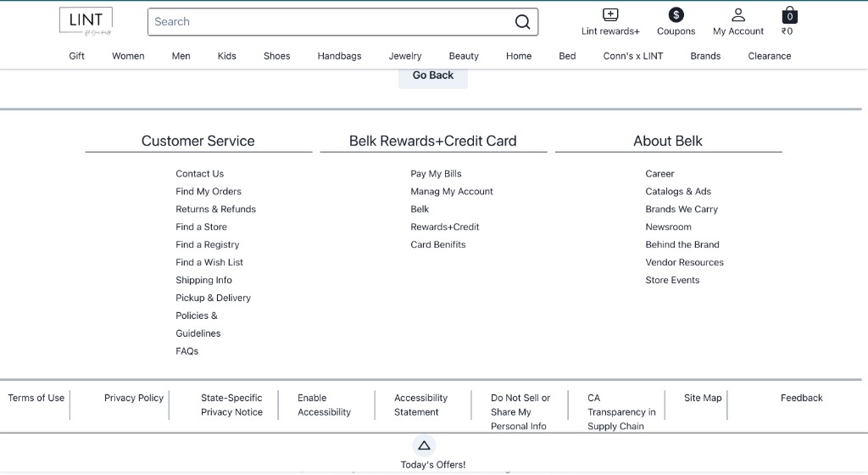Open the Coupons dollar icon
868x475 pixels.
pyautogui.click(x=676, y=15)
